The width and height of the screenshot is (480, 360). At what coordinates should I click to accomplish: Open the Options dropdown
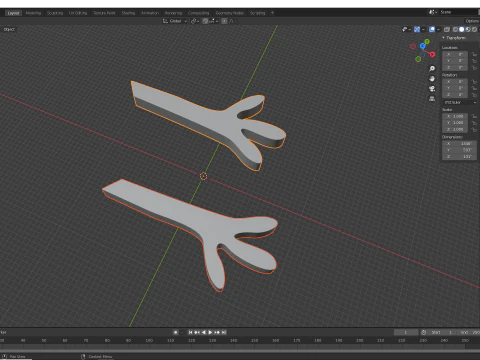[x=472, y=21]
